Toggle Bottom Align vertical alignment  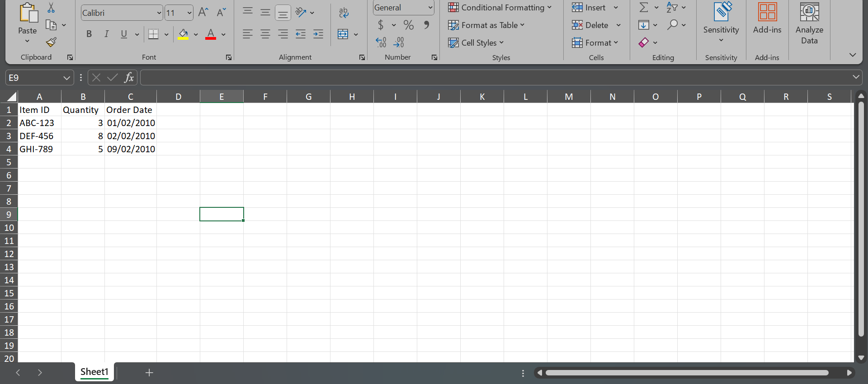[x=283, y=13]
